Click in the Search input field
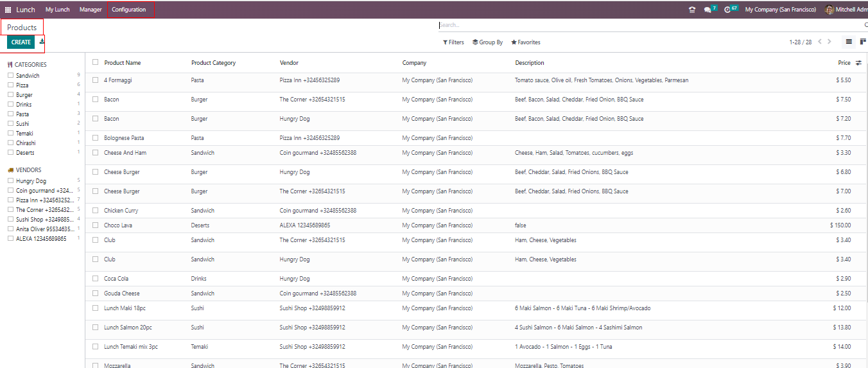Screen dimensions: 868x368 642,25
